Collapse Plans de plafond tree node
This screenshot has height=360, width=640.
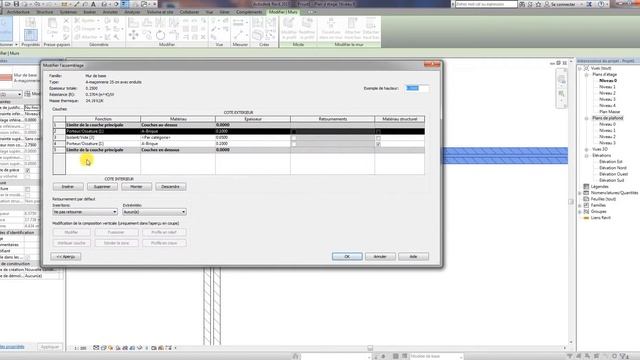pos(587,118)
